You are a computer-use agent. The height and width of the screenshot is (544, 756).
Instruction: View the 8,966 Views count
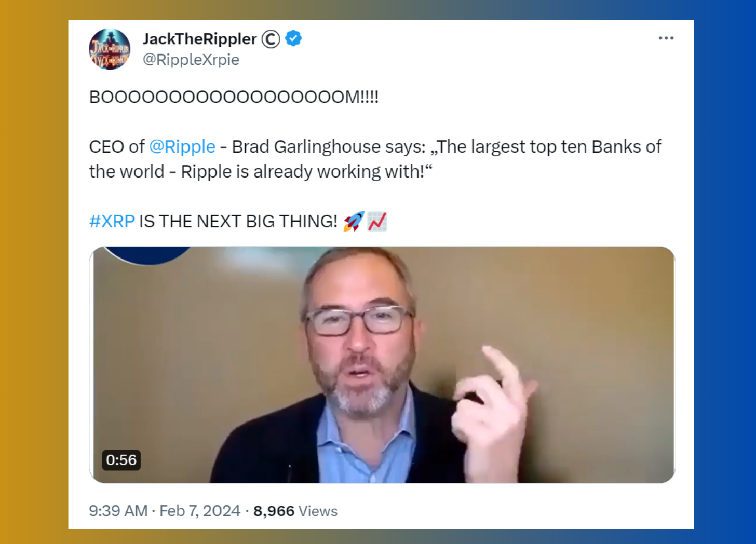point(295,511)
